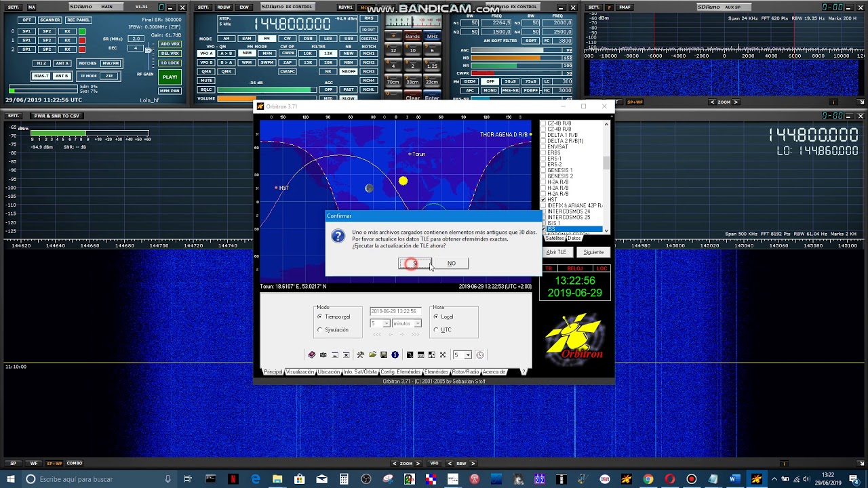Select UTC time radio button
This screenshot has width=868, height=488.
tap(435, 330)
